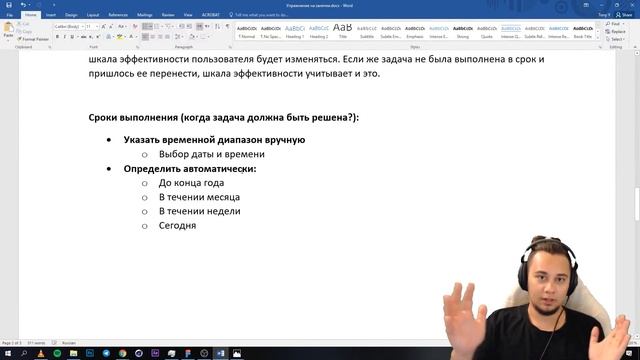The height and width of the screenshot is (360, 640).
Task: Click the word count in status bar
Action: pos(36,343)
